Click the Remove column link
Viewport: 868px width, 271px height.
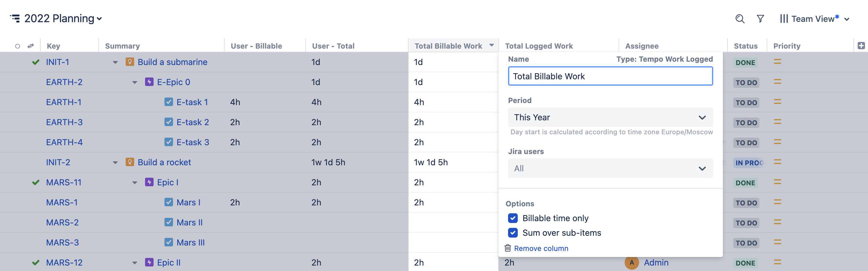point(541,248)
